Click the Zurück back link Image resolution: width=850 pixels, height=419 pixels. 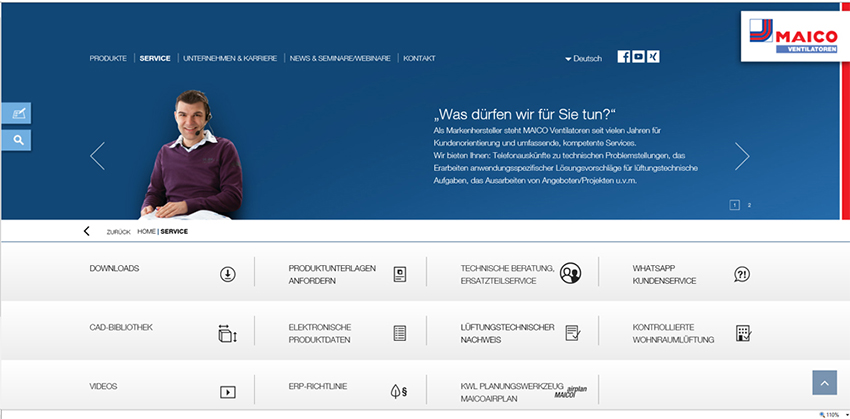coord(119,232)
